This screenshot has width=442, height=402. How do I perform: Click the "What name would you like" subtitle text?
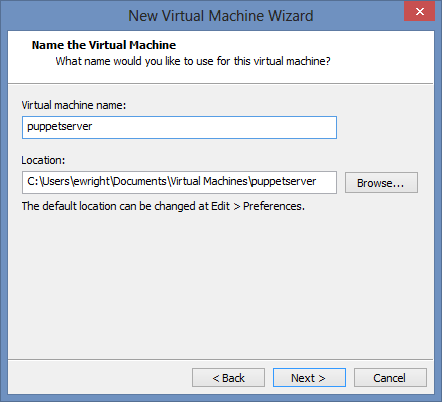click(x=193, y=61)
